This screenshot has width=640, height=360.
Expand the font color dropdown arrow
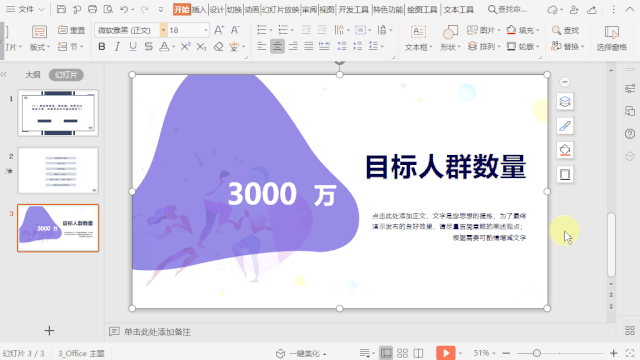pyautogui.click(x=173, y=47)
